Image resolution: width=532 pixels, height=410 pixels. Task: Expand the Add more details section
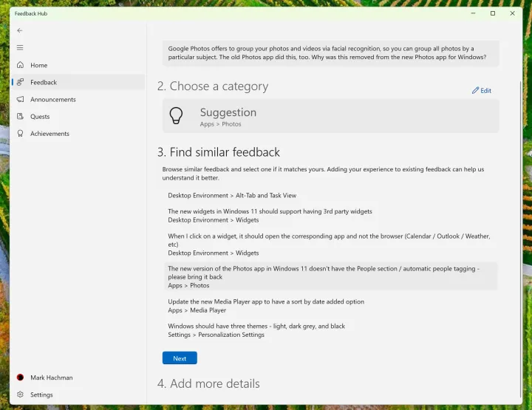[x=208, y=383]
